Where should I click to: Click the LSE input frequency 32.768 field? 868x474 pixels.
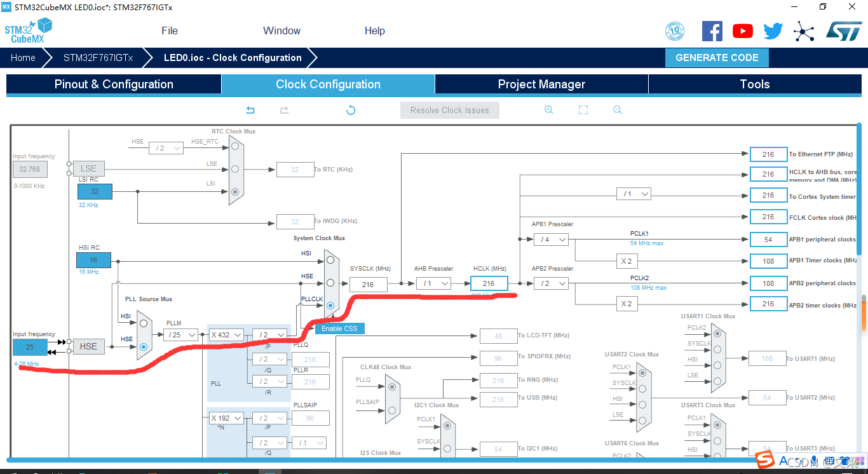click(30, 169)
